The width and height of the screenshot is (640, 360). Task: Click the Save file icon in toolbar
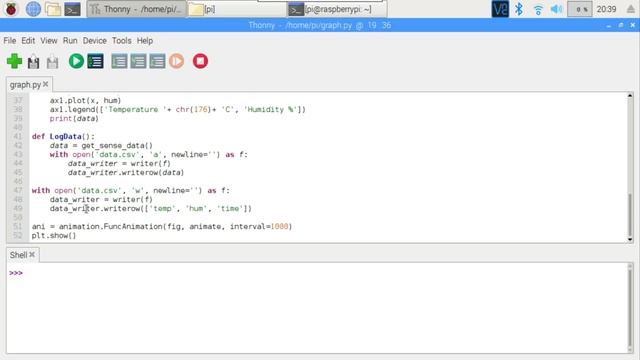52,62
